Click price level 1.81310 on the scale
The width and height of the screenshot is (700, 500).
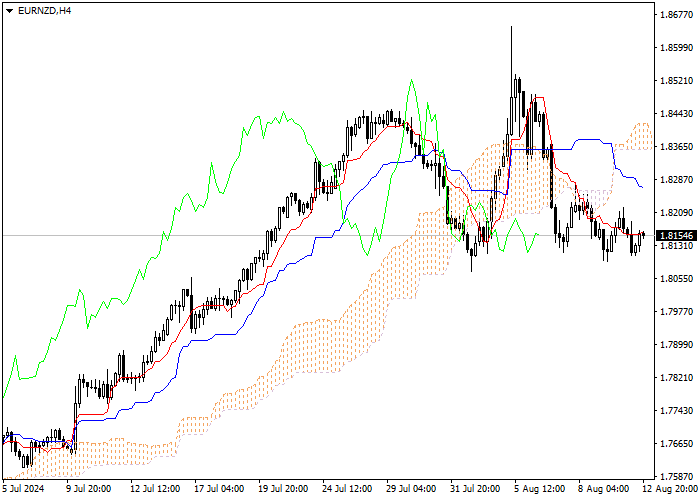pyautogui.click(x=676, y=246)
